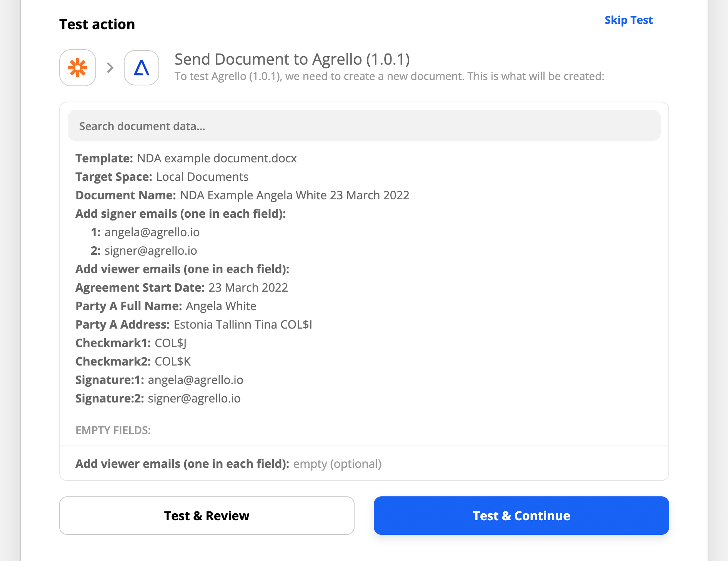Click the chevron arrow between app icons
Image resolution: width=728 pixels, height=561 pixels.
click(110, 68)
